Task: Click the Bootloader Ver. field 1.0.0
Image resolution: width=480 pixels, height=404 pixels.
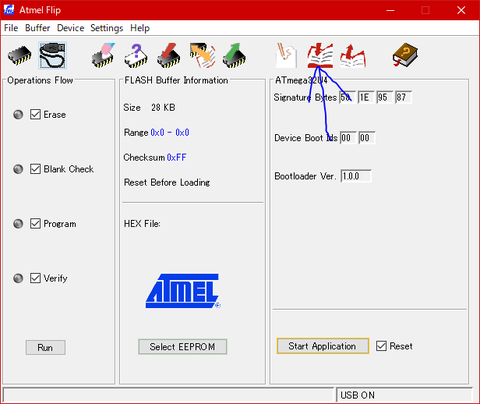Action: pyautogui.click(x=356, y=176)
